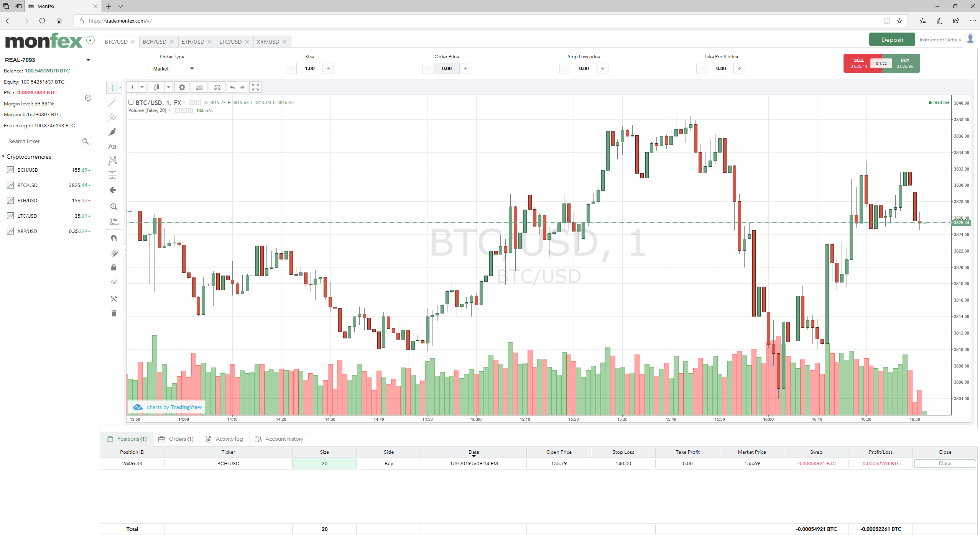Click the Order Price input field
980x535 pixels.
pyautogui.click(x=447, y=69)
